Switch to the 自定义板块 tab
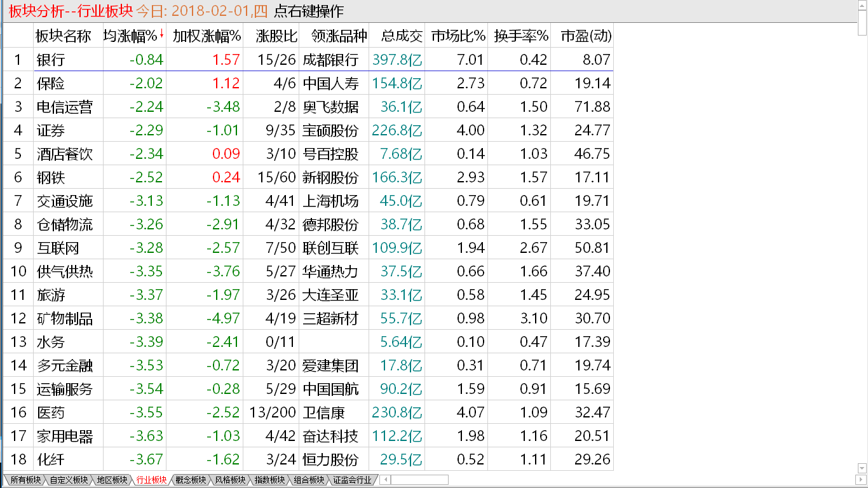 (x=69, y=480)
